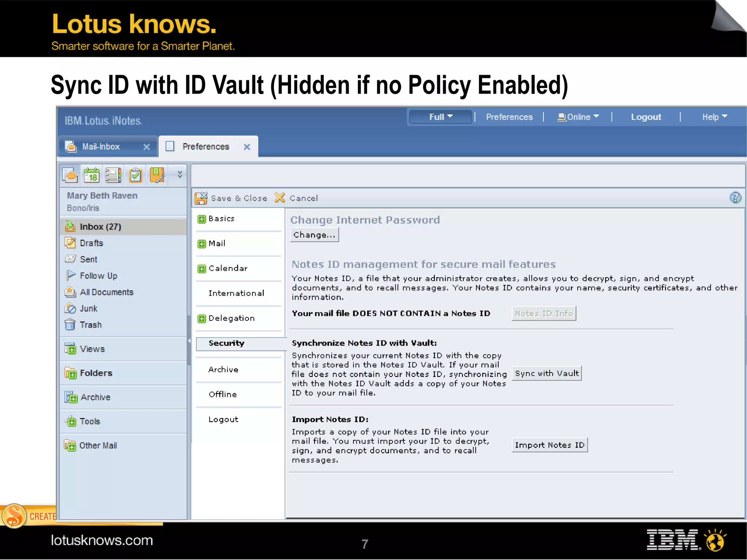Open Inbox (27) folder
This screenshot has width=747, height=560.
pyautogui.click(x=123, y=227)
